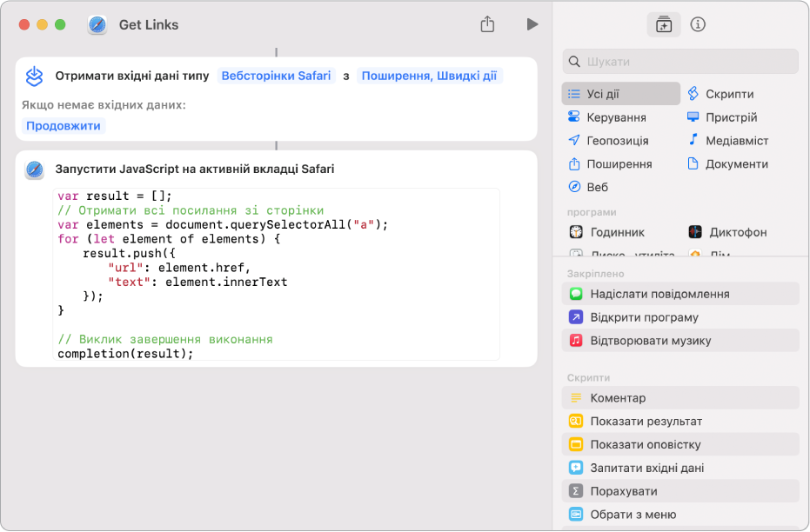This screenshot has height=532, width=810.
Task: Click messages icon in Надіслати повідомлення
Action: [x=575, y=294]
